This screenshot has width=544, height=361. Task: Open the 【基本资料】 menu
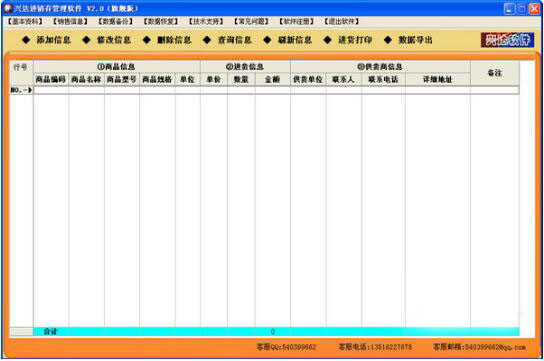click(x=25, y=22)
